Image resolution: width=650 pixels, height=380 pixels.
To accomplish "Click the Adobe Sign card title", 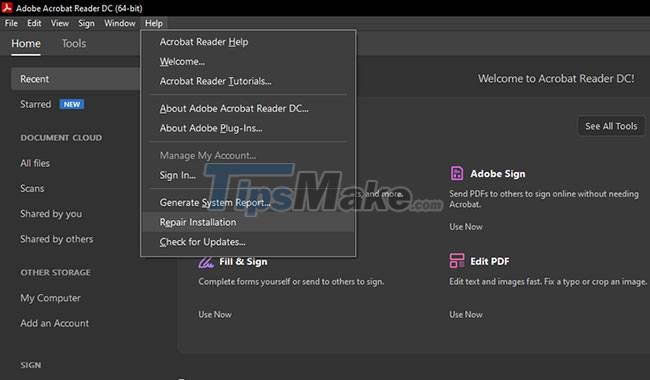I will [497, 174].
